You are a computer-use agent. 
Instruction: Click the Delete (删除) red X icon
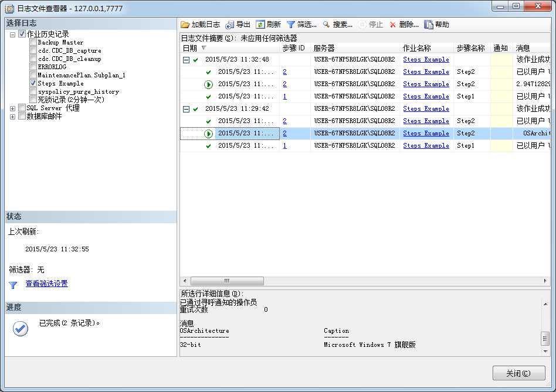coord(392,25)
